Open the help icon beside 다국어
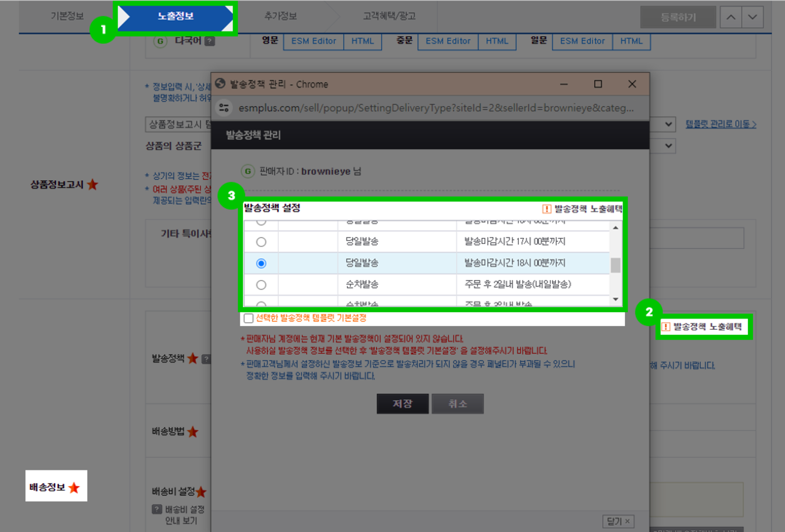 210,41
